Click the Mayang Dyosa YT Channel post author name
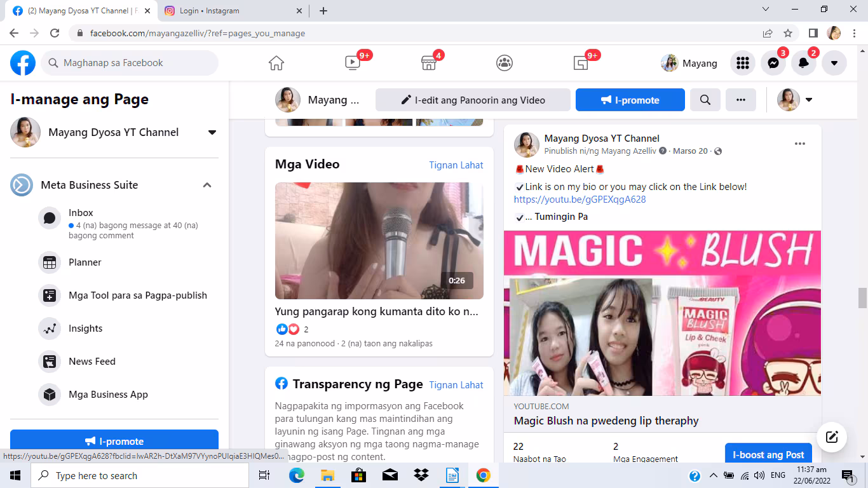The height and width of the screenshot is (488, 868). [x=602, y=139]
